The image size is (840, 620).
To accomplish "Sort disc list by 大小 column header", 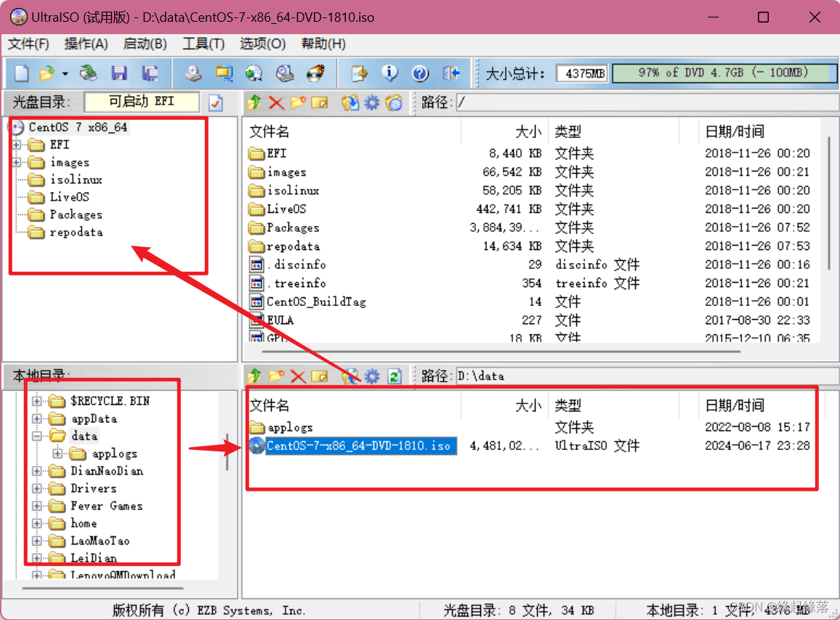I will (x=504, y=132).
